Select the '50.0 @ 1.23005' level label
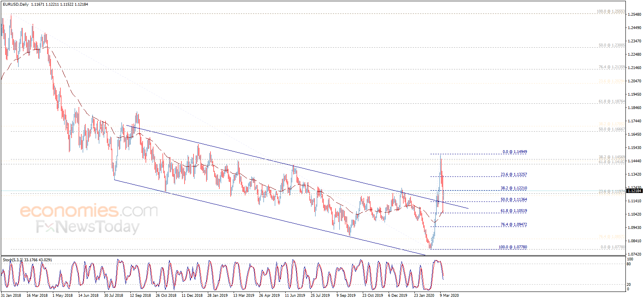 [612, 45]
